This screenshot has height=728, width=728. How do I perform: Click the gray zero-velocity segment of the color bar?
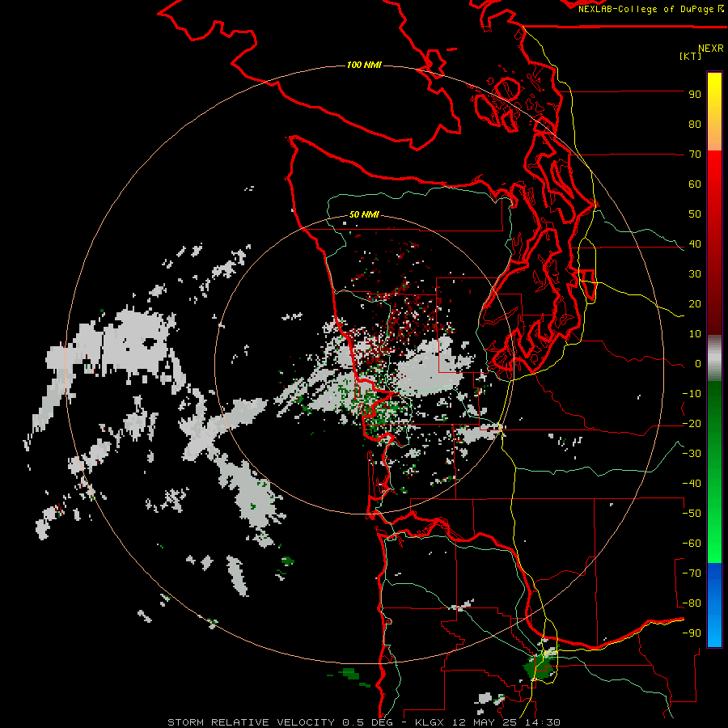coord(714,358)
